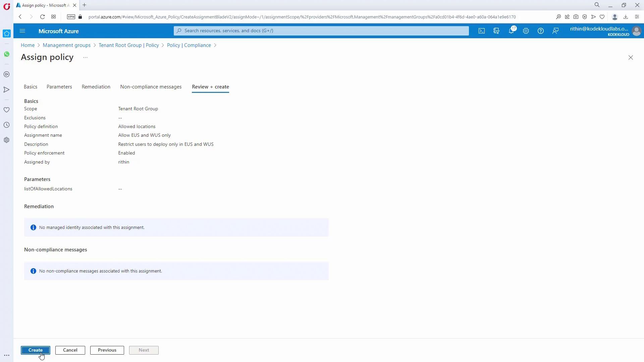Open the ellipsis menu beside Assign policy

[x=85, y=57]
